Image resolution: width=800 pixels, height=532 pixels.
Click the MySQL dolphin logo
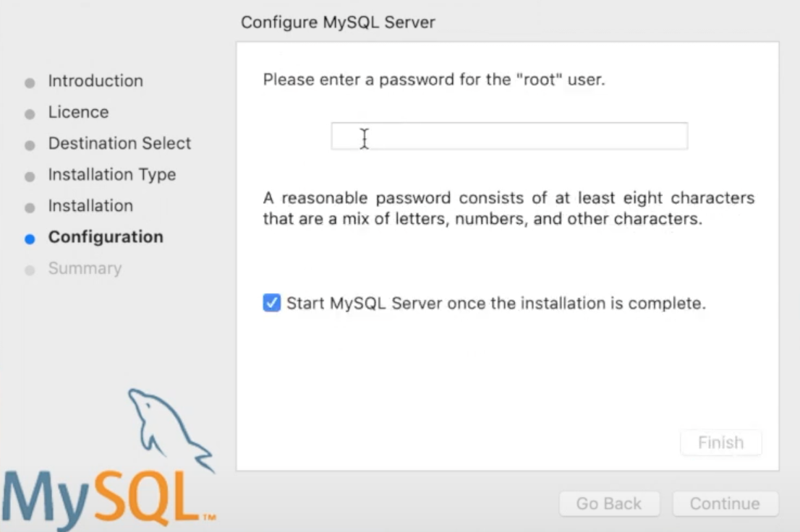168,428
